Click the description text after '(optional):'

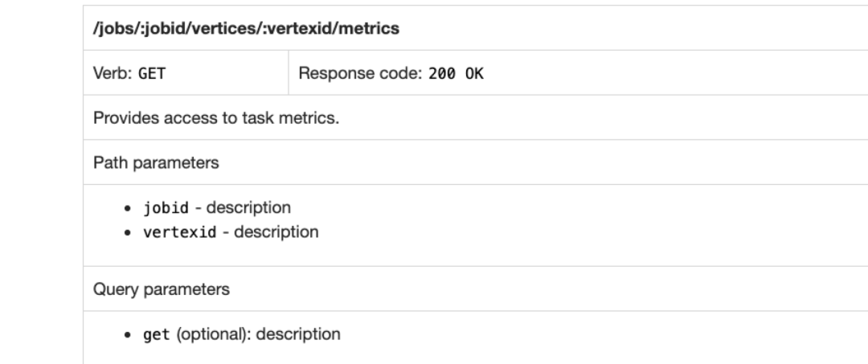[x=298, y=334]
